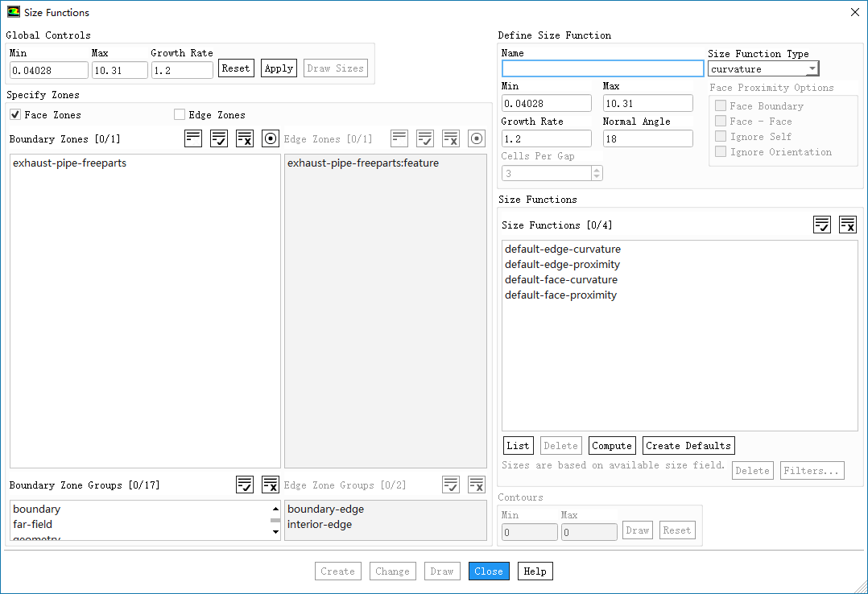Click the Boundary Zones circular toggle icon
This screenshot has width=868, height=594.
pos(271,138)
